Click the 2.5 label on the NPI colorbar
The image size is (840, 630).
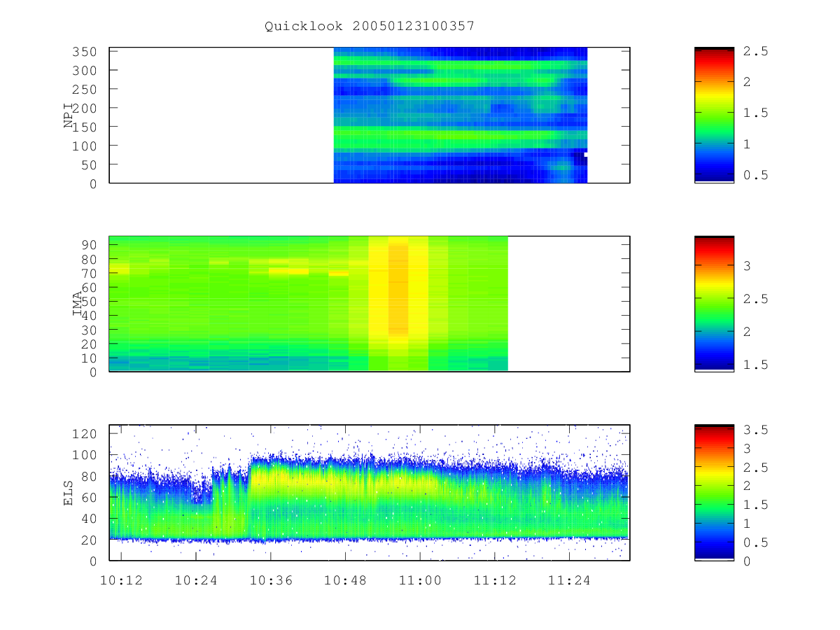(755, 51)
